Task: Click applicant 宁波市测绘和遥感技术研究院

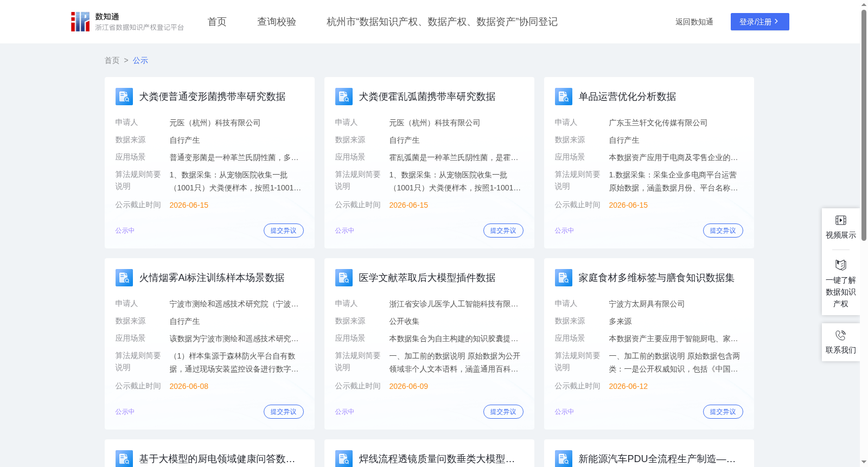Action: [x=234, y=304]
